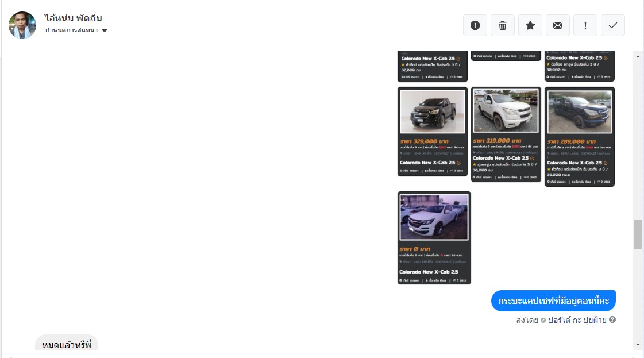644x358 pixels.
Task: Expand the conversation settings dropdown arrow
Action: (x=105, y=30)
